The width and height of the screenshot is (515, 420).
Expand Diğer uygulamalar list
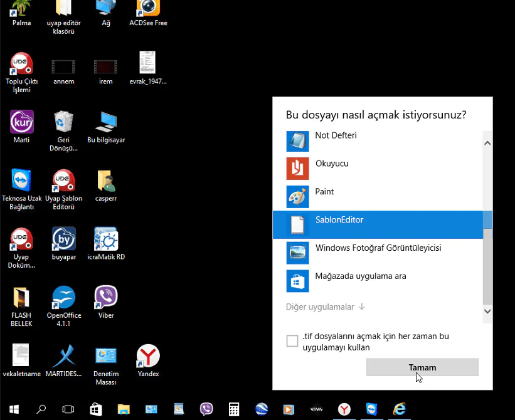(326, 307)
